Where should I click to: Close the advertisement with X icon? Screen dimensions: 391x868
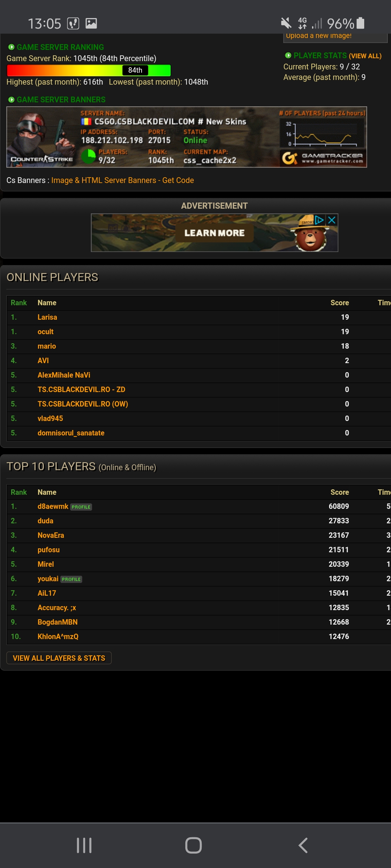332,220
